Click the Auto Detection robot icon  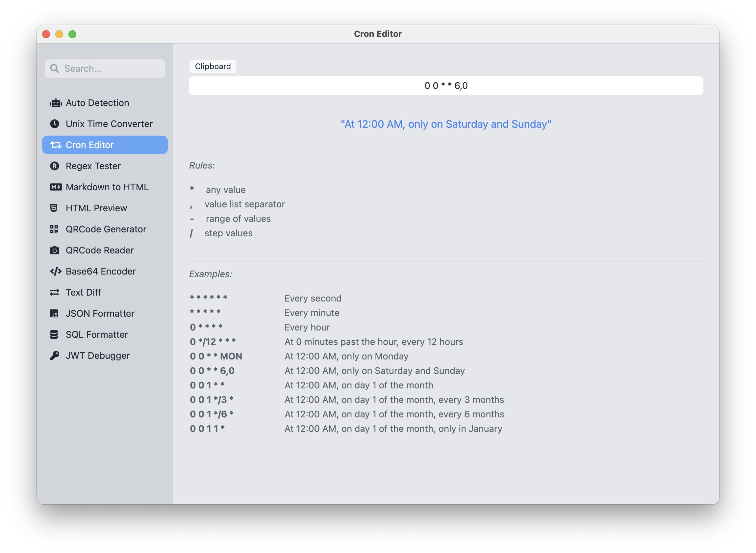56,103
